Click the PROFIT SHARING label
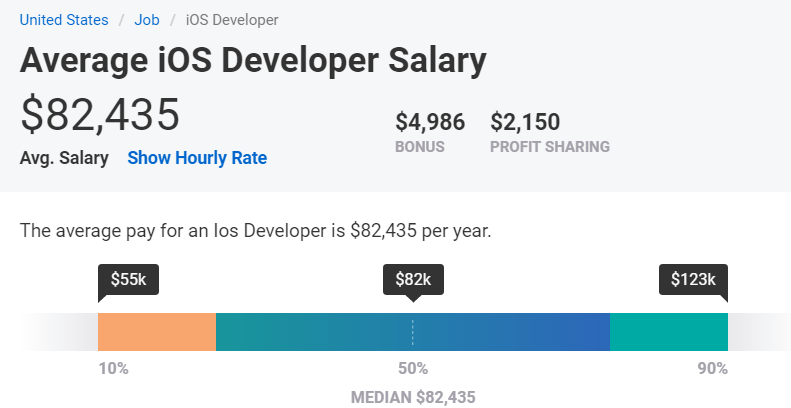The height and width of the screenshot is (408, 791). [x=550, y=147]
